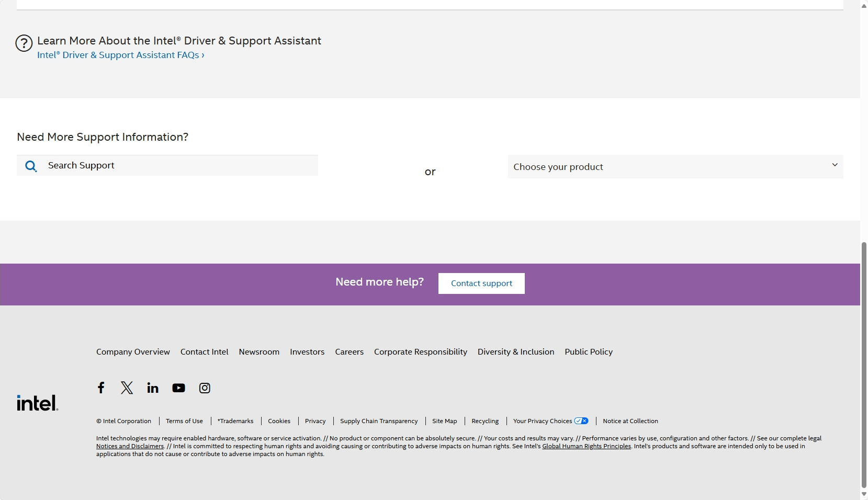This screenshot has height=500, width=868.
Task: Open Intel Instagram icon
Action: (x=205, y=388)
